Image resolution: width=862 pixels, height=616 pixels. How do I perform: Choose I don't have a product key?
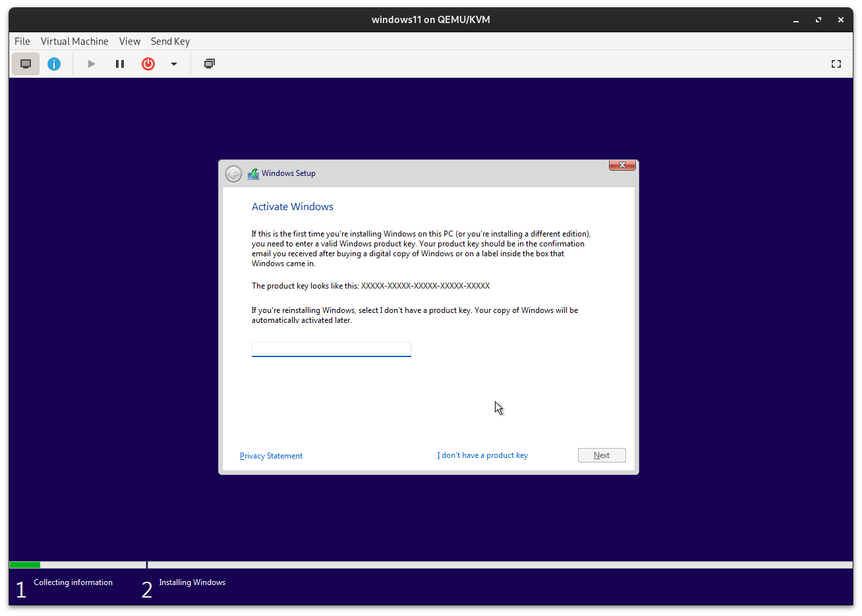(x=482, y=455)
